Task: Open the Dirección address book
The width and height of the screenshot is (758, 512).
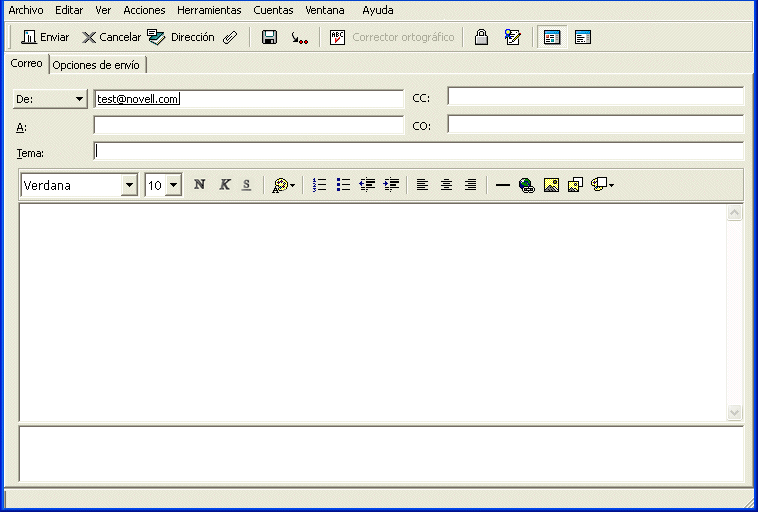Action: (180, 37)
